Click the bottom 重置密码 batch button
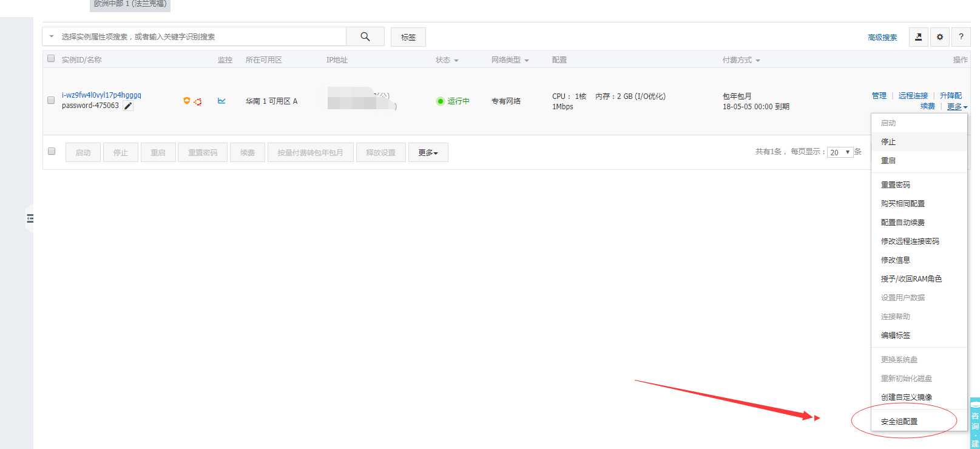Image resolution: width=980 pixels, height=449 pixels. [x=203, y=152]
